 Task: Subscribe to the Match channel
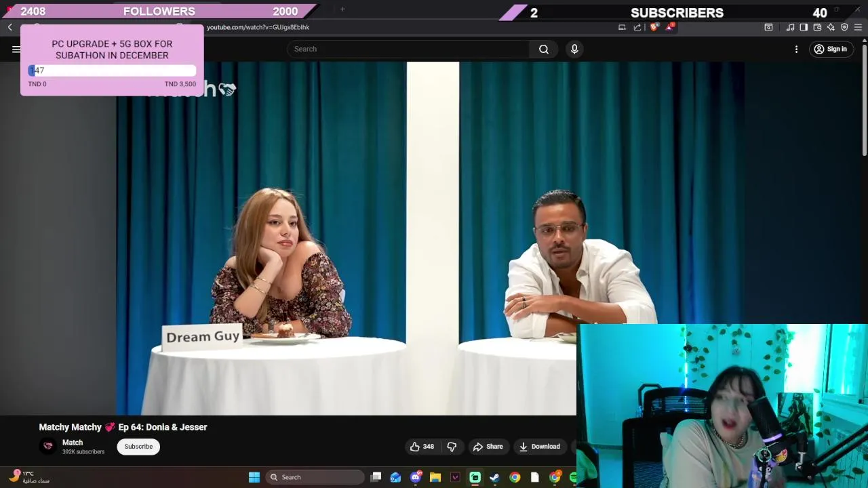pyautogui.click(x=138, y=447)
